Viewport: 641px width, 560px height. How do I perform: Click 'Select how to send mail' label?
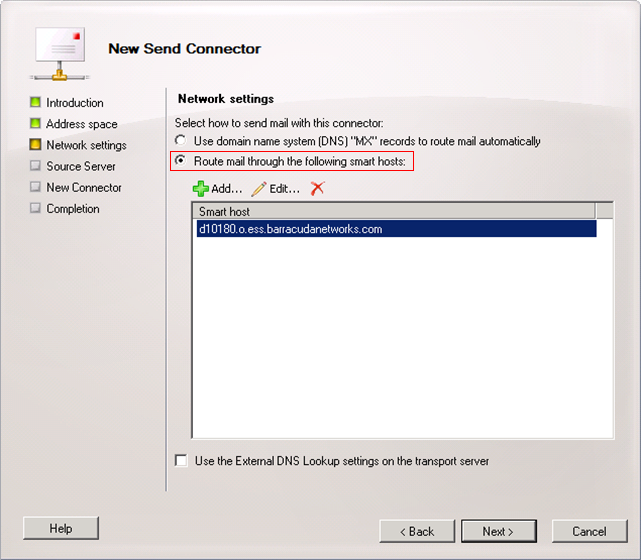click(x=279, y=123)
